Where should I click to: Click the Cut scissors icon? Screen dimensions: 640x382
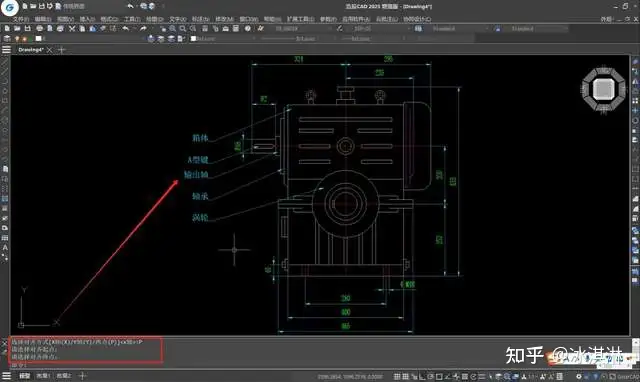[72, 29]
